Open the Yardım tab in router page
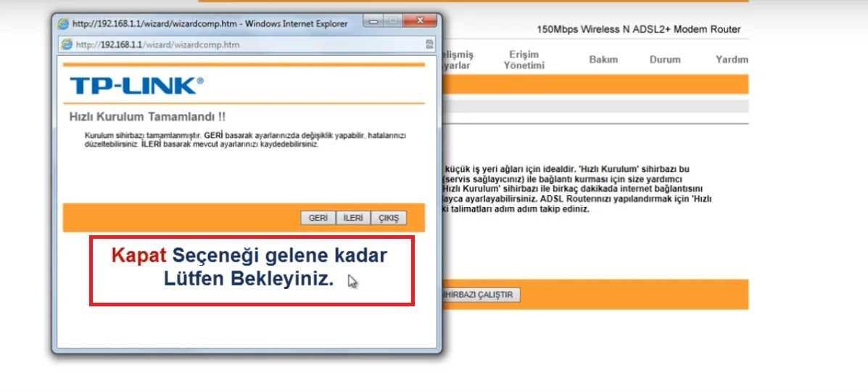 coord(732,60)
